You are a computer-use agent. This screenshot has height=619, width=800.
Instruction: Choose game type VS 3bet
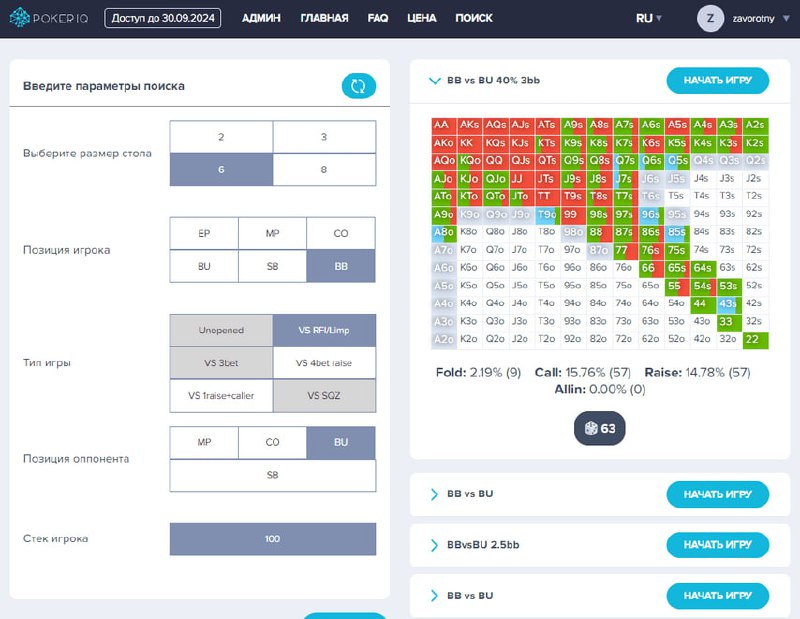point(221,363)
